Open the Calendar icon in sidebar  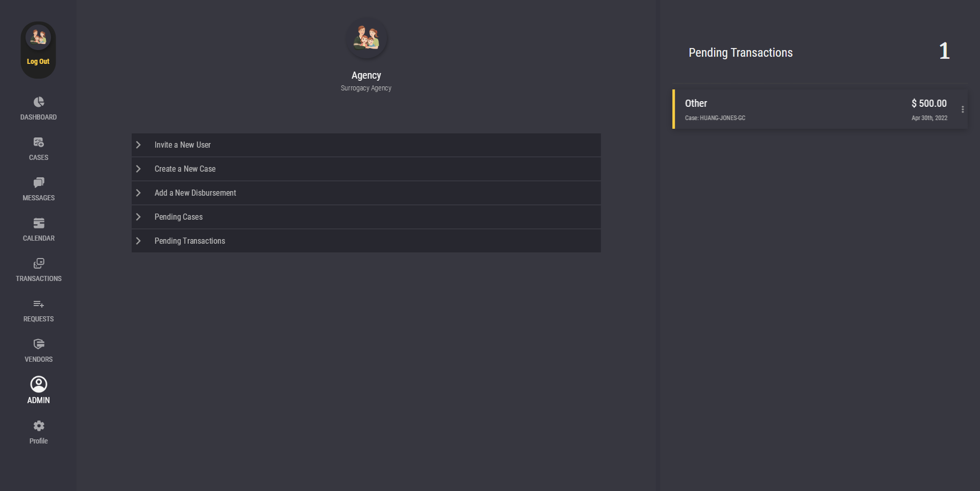coord(39,223)
